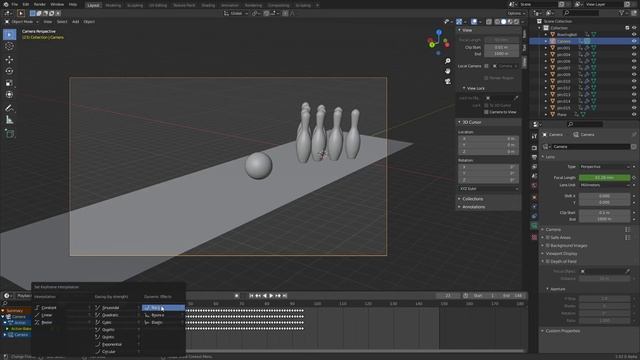Hide the Collection in outliner
The width and height of the screenshot is (640, 360).
[x=634, y=28]
